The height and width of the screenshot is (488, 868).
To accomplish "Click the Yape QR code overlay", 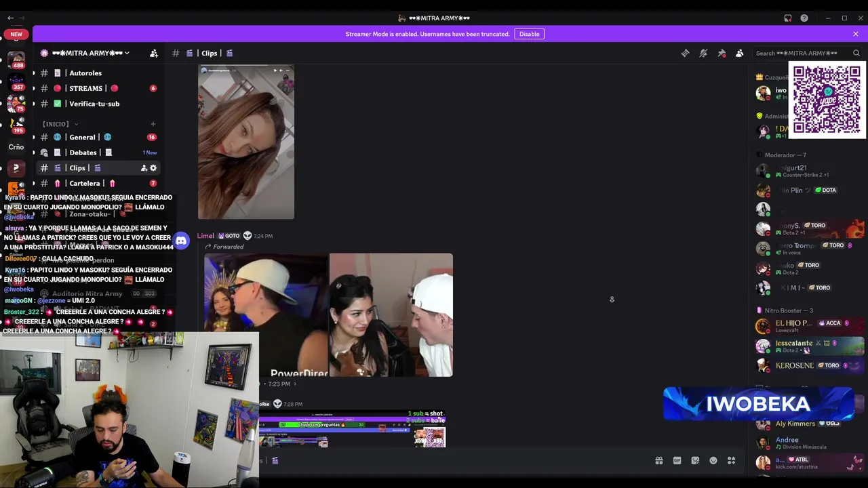I will [827, 100].
